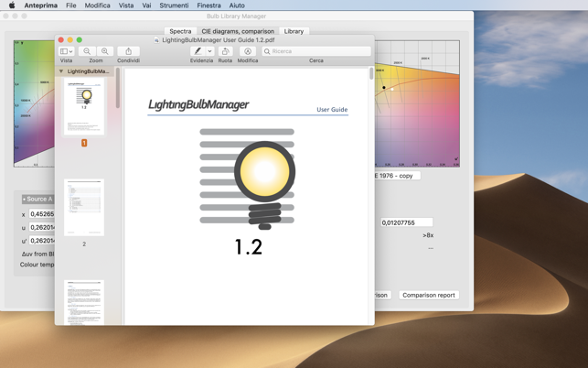Viewport: 588px width, 368px height.
Task: Open the sidebar Vista options button
Action: pyautogui.click(x=67, y=51)
